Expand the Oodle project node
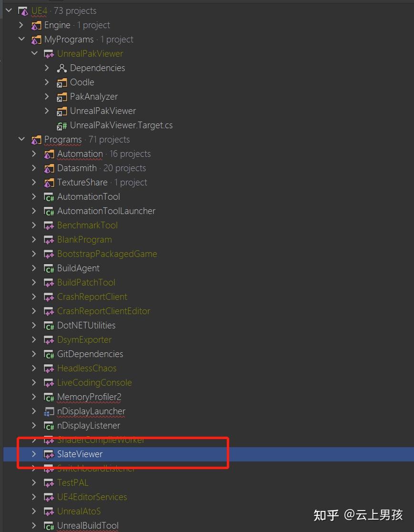The height and width of the screenshot is (532, 414). (x=46, y=82)
